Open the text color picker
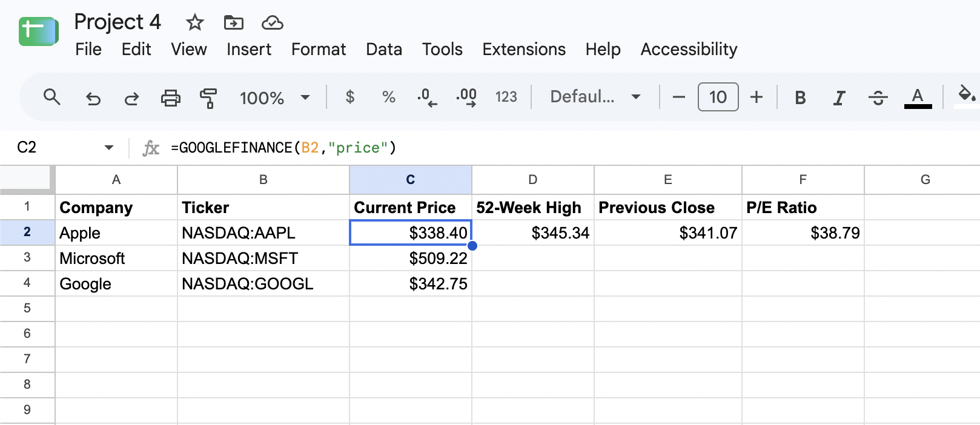The image size is (980, 425). 918,97
